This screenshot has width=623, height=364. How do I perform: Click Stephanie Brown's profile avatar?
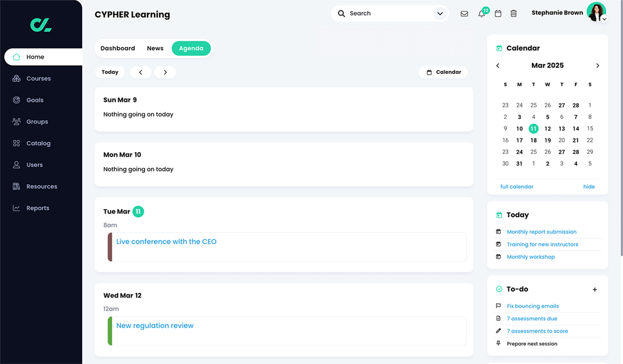596,12
